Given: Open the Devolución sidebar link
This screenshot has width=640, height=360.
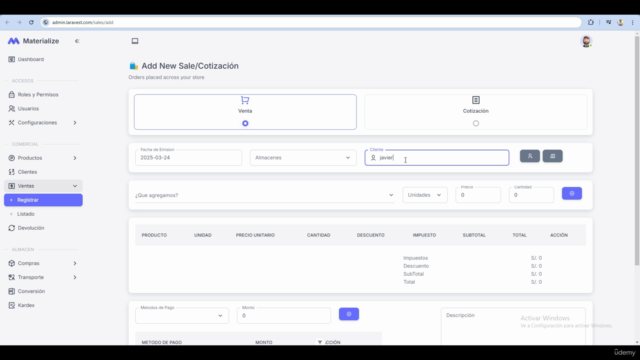Looking at the screenshot, I should pos(43,228).
